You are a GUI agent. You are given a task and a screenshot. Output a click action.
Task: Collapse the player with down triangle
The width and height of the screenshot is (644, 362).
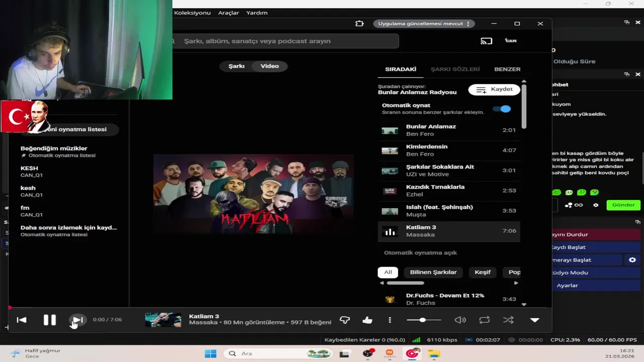[534, 320]
